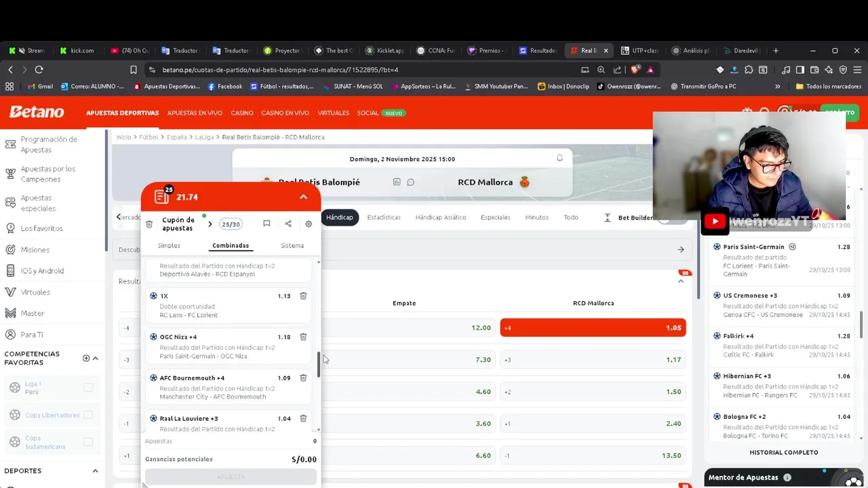Open Brave Leo AI sparkle icon
The width and height of the screenshot is (868, 488).
[x=829, y=69]
